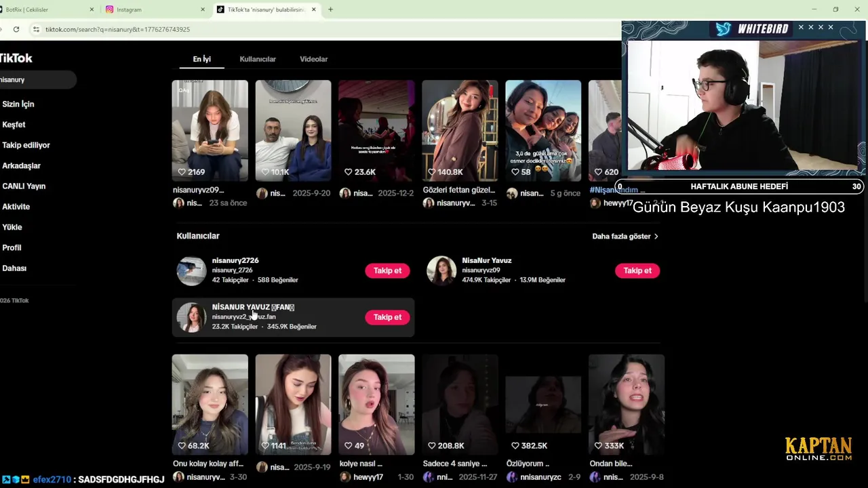Click video title 'Sadece 4 saniye ...'
This screenshot has height=488, width=868.
click(455, 464)
